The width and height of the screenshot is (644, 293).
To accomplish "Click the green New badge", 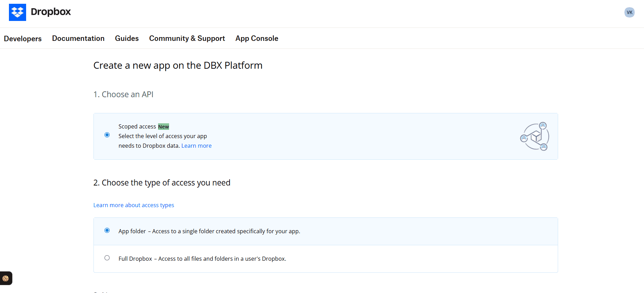I will [x=164, y=127].
